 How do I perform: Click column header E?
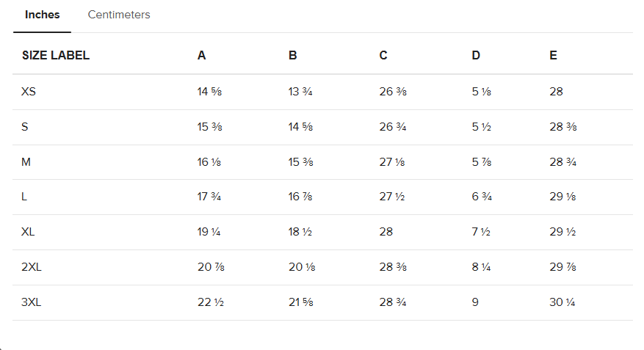tap(553, 55)
